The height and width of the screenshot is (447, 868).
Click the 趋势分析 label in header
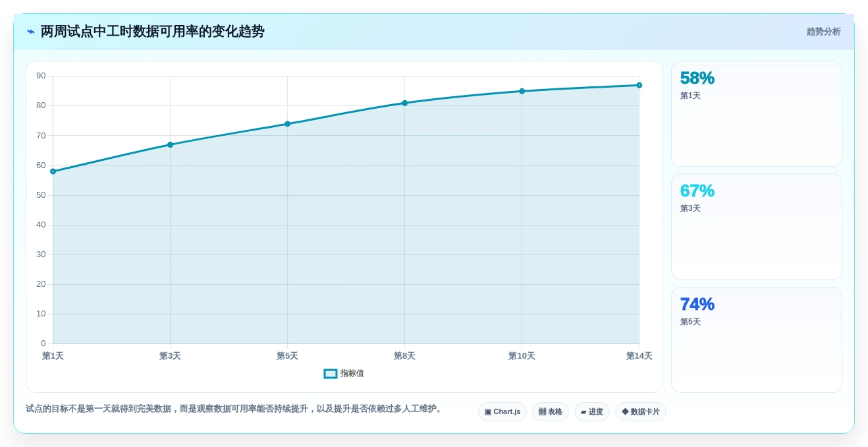(x=823, y=32)
